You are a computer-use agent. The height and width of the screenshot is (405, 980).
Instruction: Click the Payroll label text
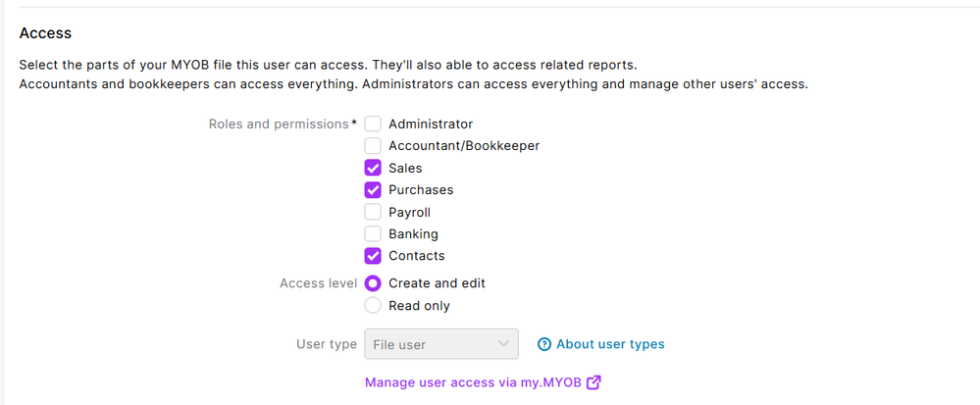[409, 212]
